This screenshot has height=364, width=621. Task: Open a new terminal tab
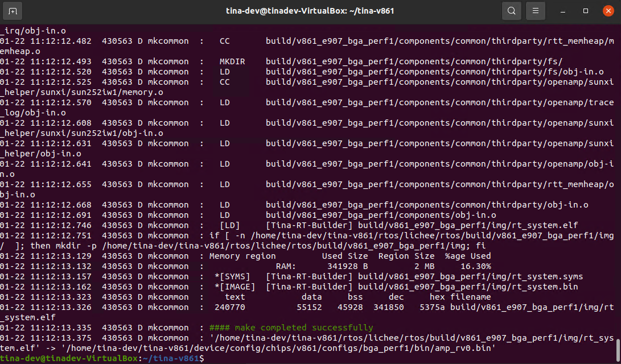coord(14,11)
